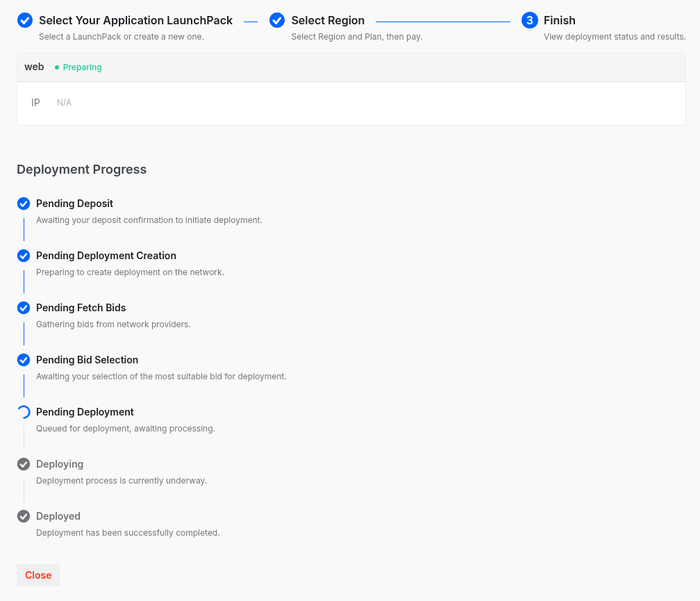Click the Select Region completed step indicator
This screenshot has height=601, width=700.
coord(277,20)
